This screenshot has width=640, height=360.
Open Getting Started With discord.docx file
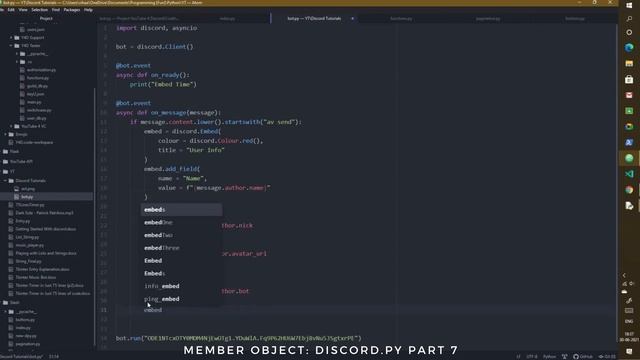46,229
